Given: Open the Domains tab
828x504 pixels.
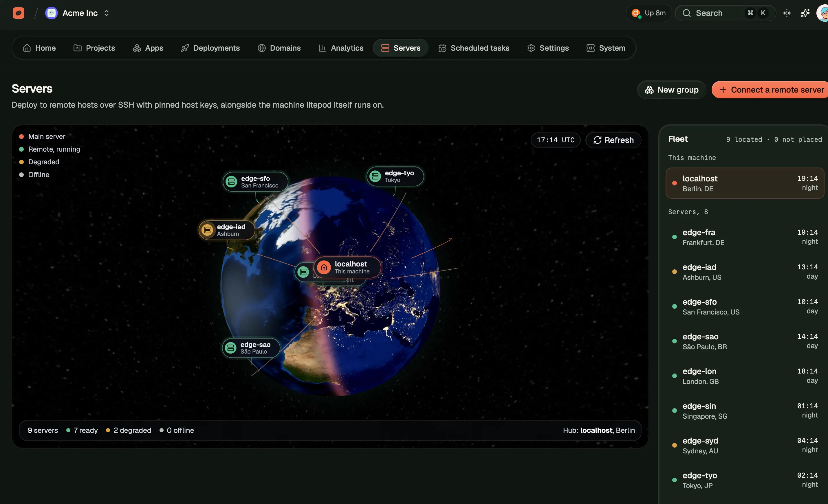Looking at the screenshot, I should (279, 48).
